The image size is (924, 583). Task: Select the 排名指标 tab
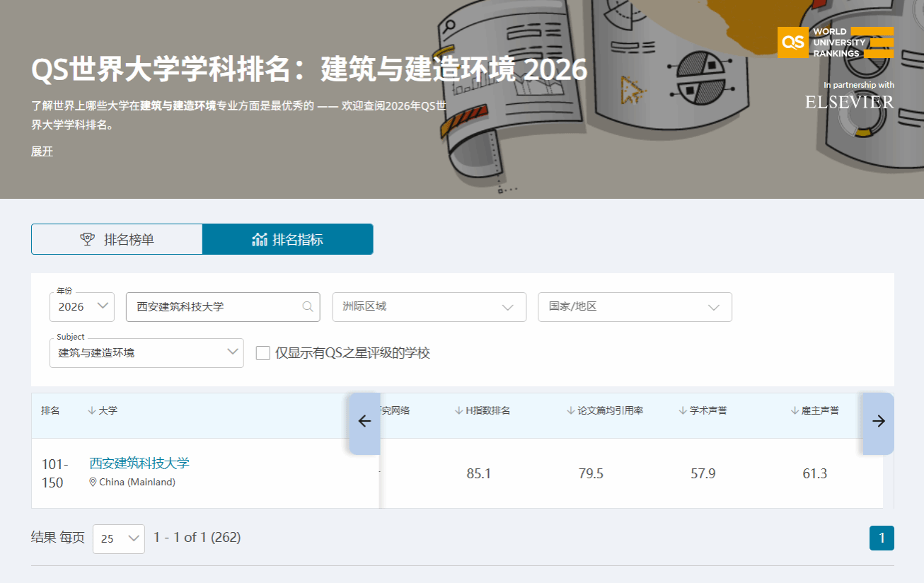coord(287,239)
